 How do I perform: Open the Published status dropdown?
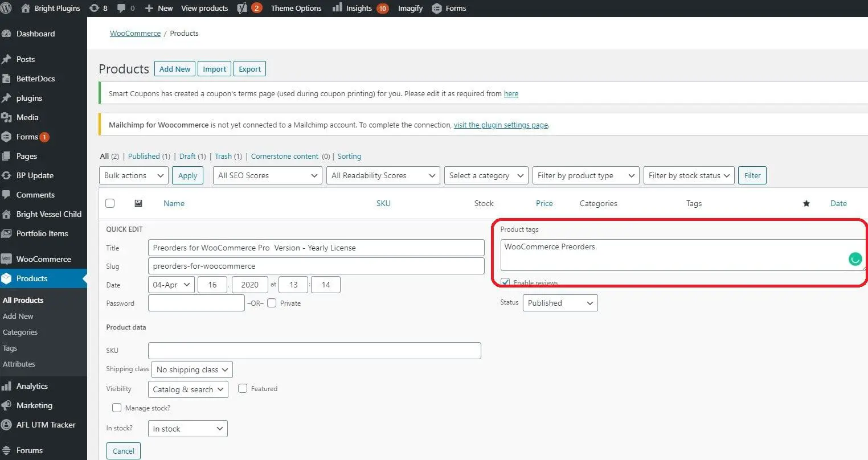(559, 303)
